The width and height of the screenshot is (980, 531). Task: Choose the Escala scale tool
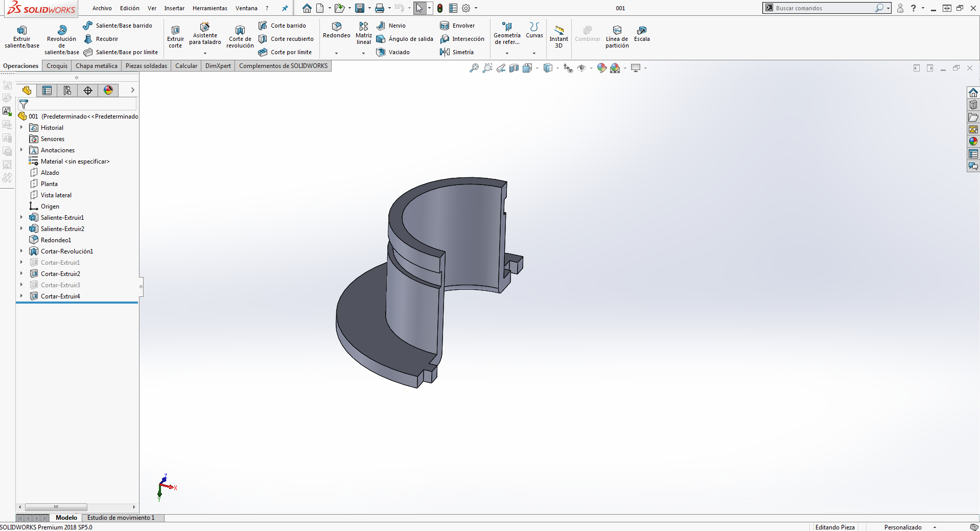click(642, 33)
